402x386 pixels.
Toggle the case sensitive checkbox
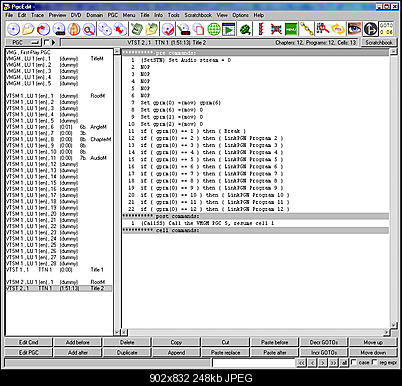[354, 362]
